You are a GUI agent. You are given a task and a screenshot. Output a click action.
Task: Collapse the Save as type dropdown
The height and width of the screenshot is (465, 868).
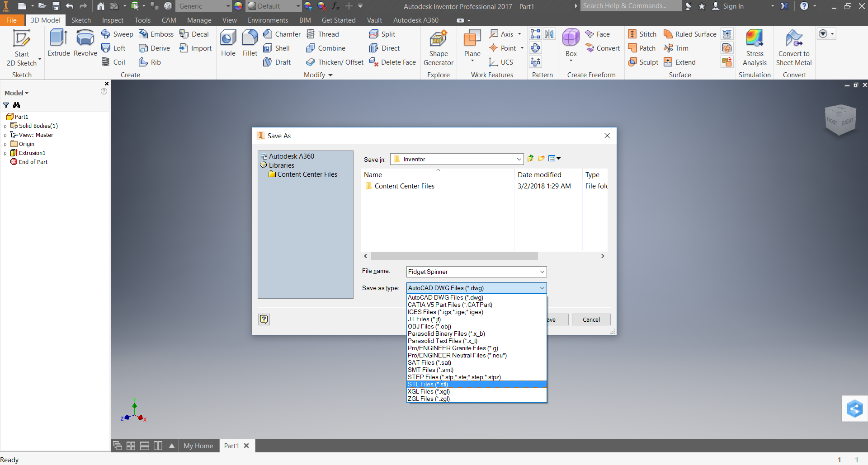point(542,288)
